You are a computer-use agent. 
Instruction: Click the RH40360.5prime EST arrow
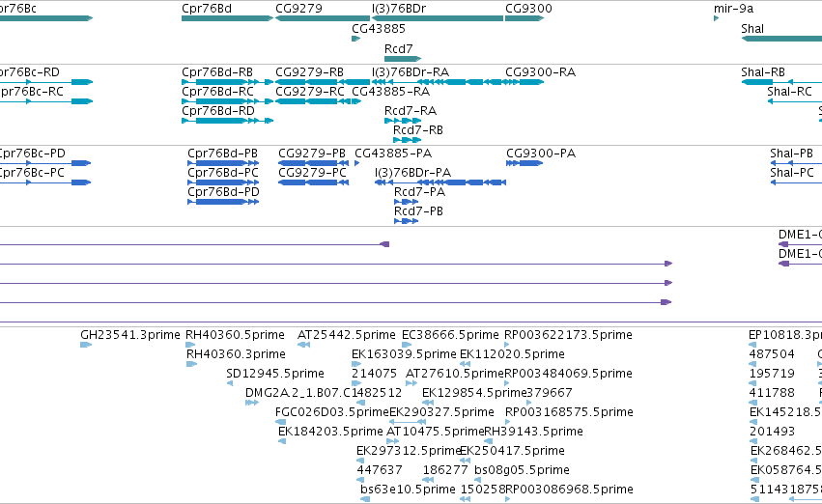tap(190, 345)
